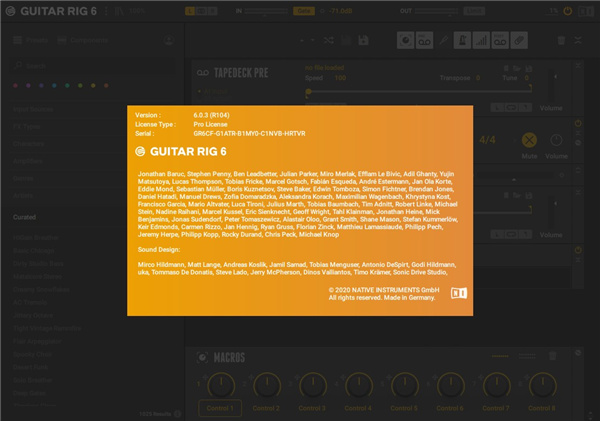Click the macro knob 5
The height and width of the screenshot is (421, 600).
(404, 385)
